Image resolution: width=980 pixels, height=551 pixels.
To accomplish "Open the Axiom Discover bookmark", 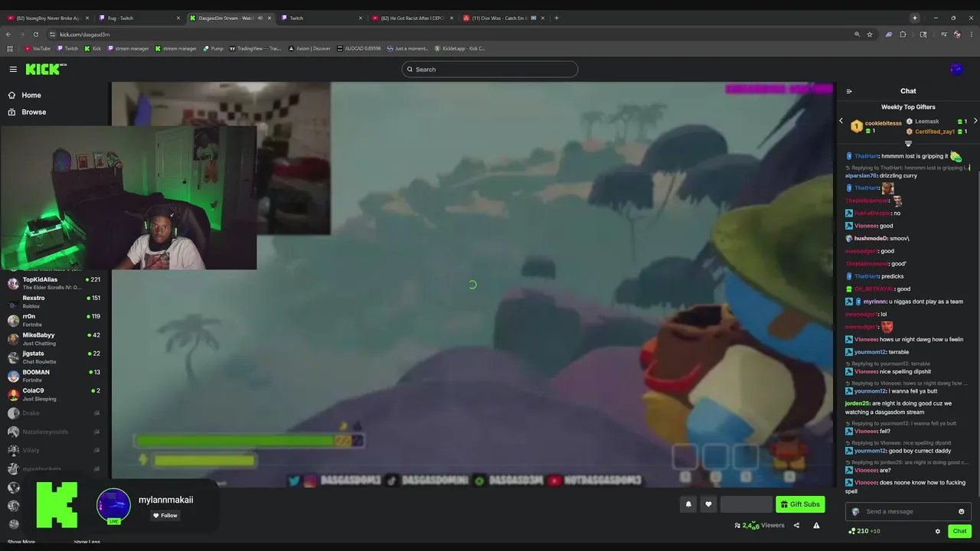I will (x=309, y=48).
